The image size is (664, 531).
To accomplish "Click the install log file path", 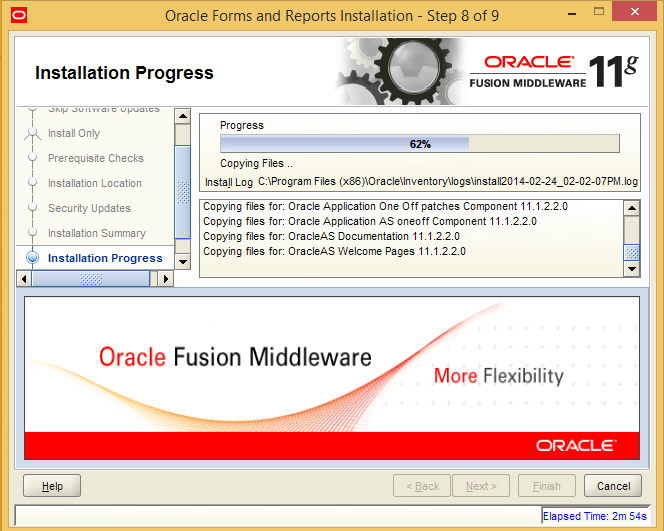I will point(448,182).
